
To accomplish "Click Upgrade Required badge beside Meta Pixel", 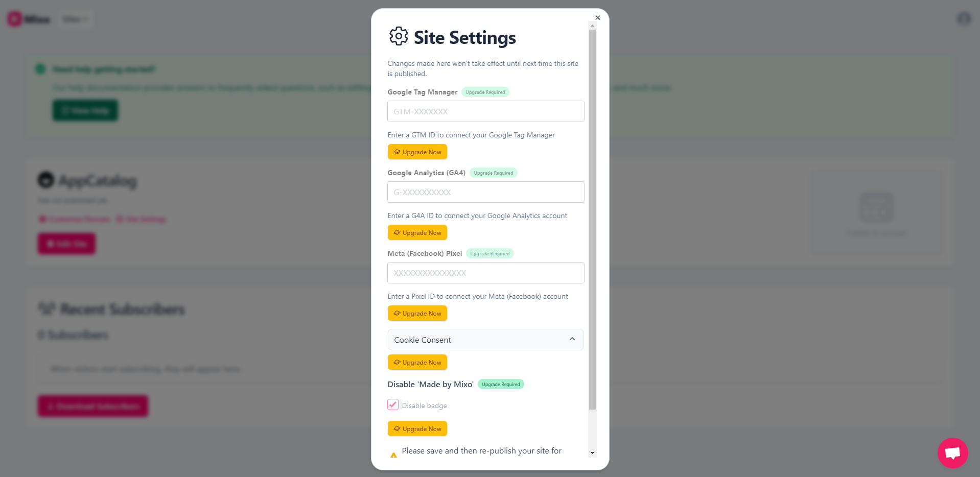I will pyautogui.click(x=490, y=254).
